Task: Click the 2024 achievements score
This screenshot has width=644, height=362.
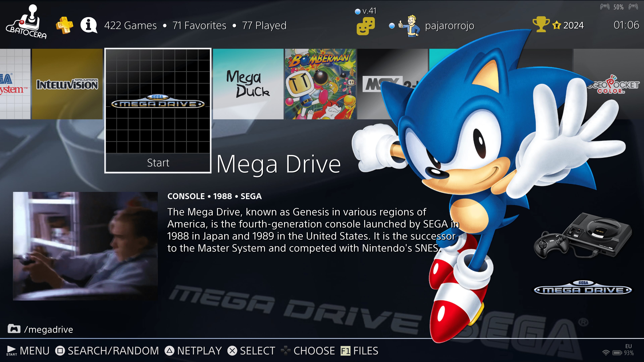Action: coord(574,25)
